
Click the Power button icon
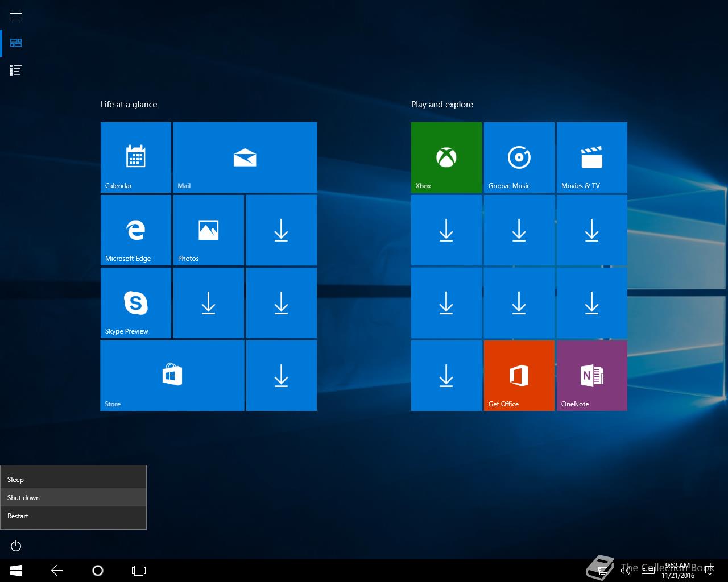16,546
